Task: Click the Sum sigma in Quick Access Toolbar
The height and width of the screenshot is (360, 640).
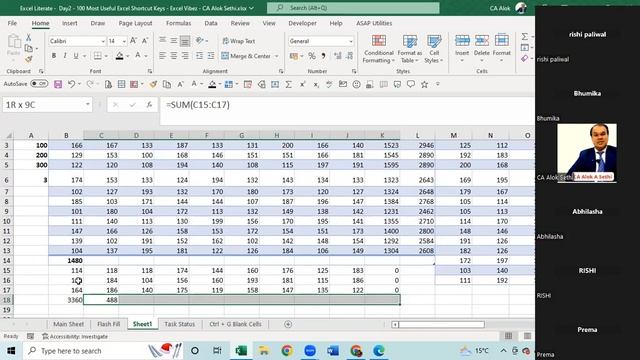Action: click(288, 84)
